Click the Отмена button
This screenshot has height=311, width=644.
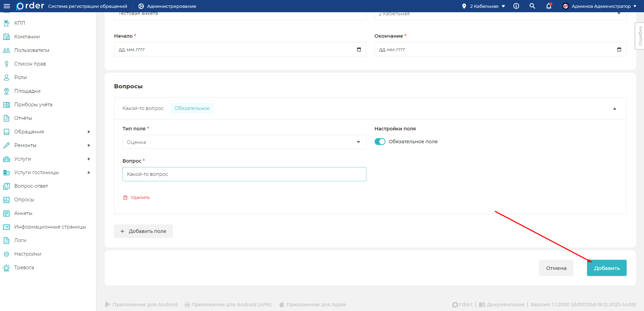556,268
